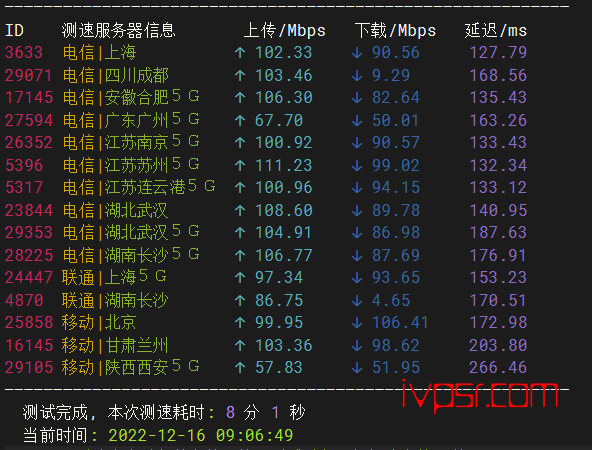Click the latency value 266.46
592x450 pixels.
coord(498,368)
